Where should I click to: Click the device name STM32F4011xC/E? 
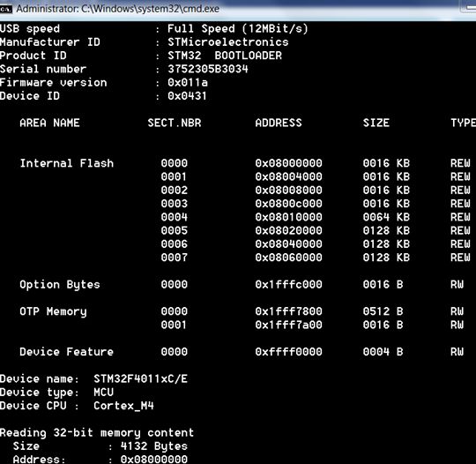pyautogui.click(x=140, y=378)
